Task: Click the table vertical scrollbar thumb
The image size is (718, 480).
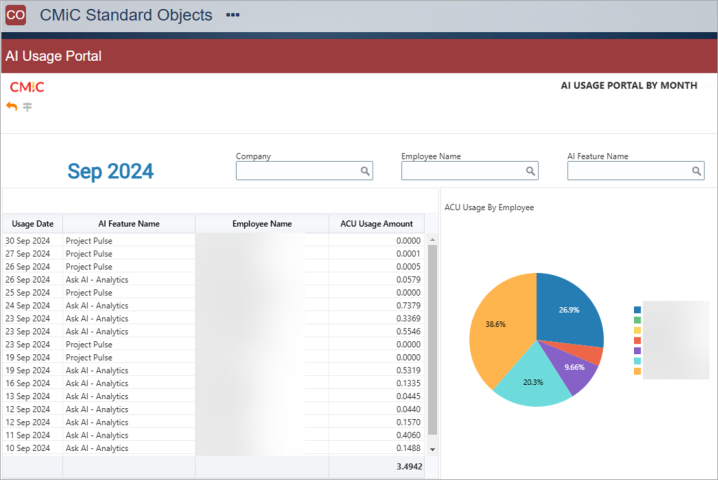Action: tap(432, 340)
